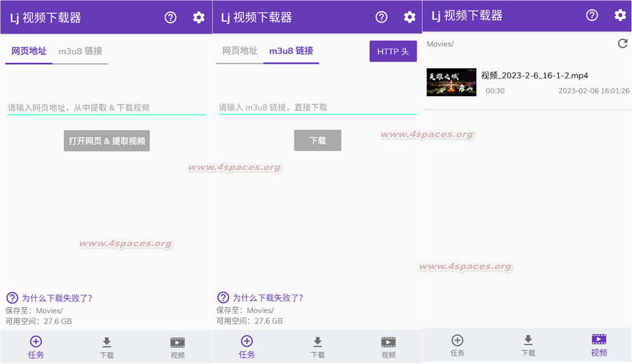Focus the 请输入网页地址 input field
This screenshot has height=364, width=632.
106,107
